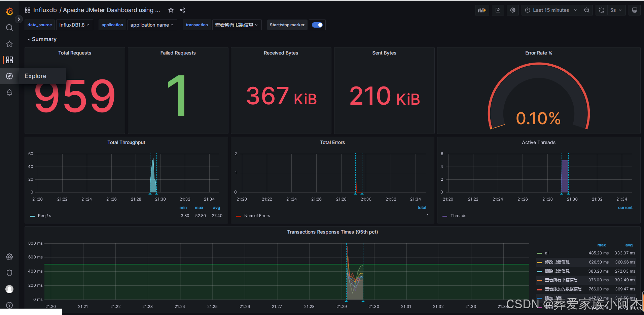Open the Total Errors panel title
The height and width of the screenshot is (315, 644).
pyautogui.click(x=332, y=142)
